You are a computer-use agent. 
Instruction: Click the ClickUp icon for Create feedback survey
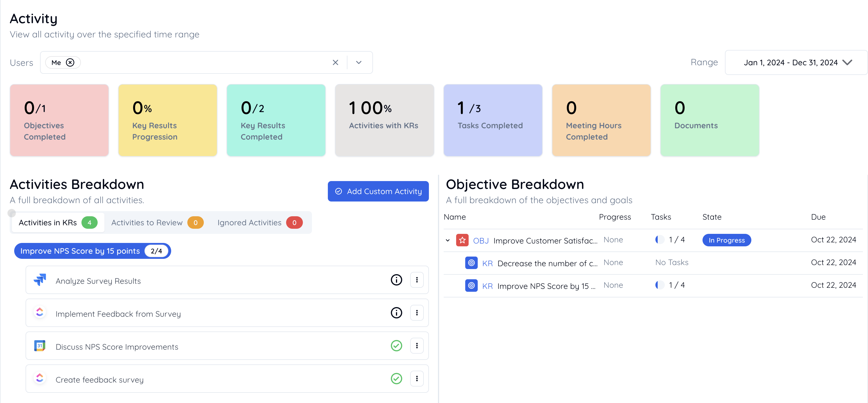pos(40,378)
